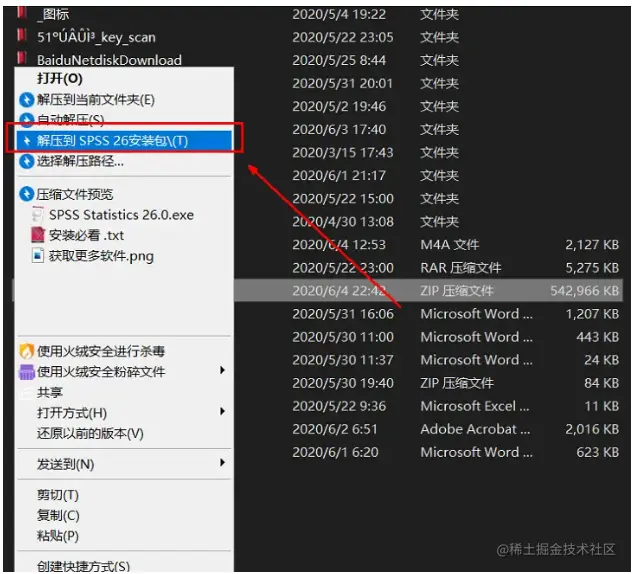Open 使用火绒安全粉碎文件 menu entry
The width and height of the screenshot is (633, 574).
pos(101,372)
